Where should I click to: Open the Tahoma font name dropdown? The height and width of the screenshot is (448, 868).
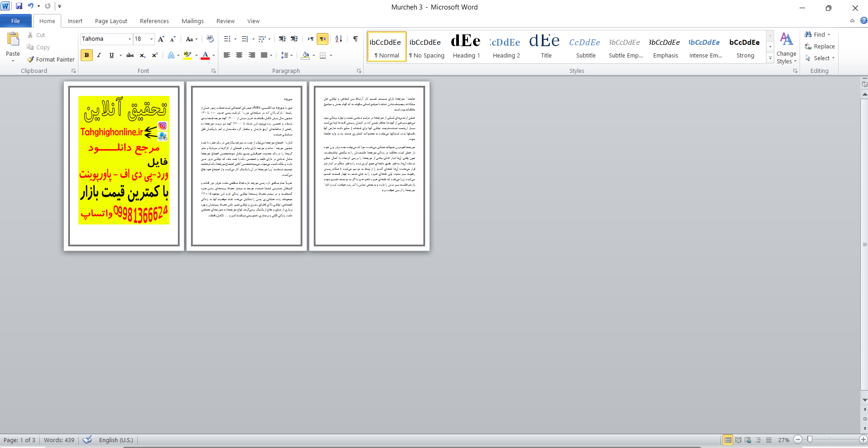(x=130, y=39)
